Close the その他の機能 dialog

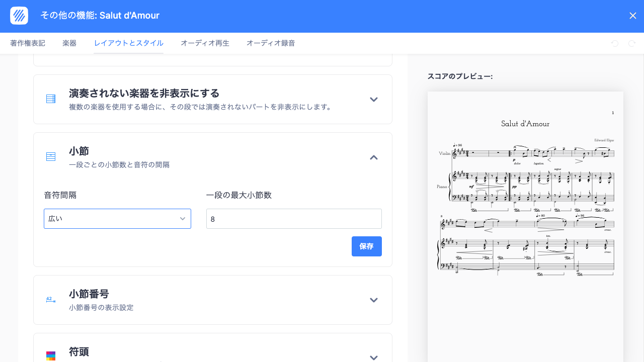633,16
